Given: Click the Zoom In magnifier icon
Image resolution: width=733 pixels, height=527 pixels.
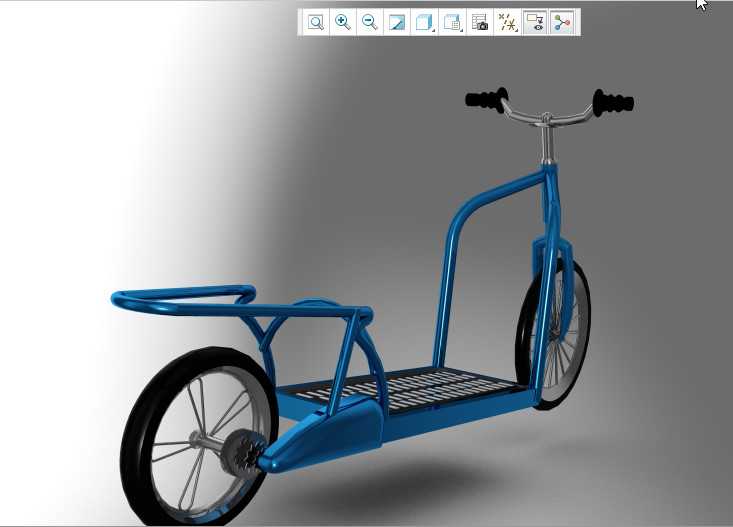Looking at the screenshot, I should click(x=343, y=22).
